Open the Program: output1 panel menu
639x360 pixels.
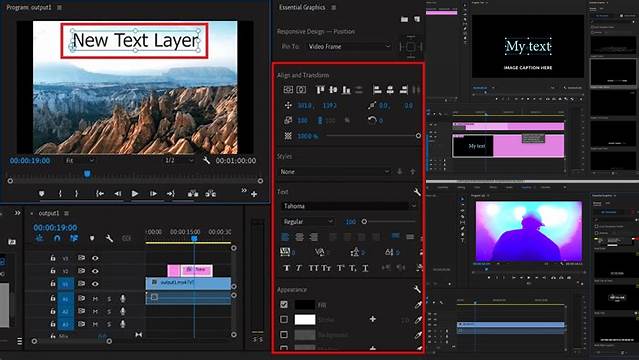(59, 7)
